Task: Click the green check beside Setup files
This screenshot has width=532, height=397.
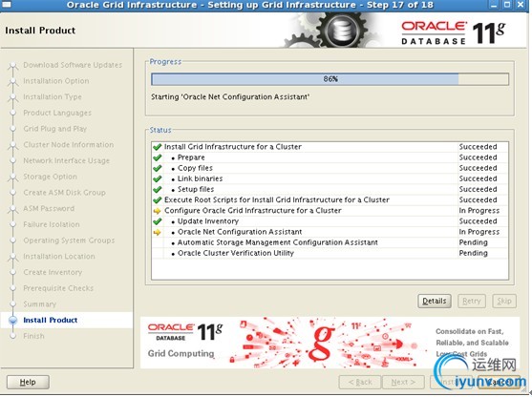Action: [157, 190]
